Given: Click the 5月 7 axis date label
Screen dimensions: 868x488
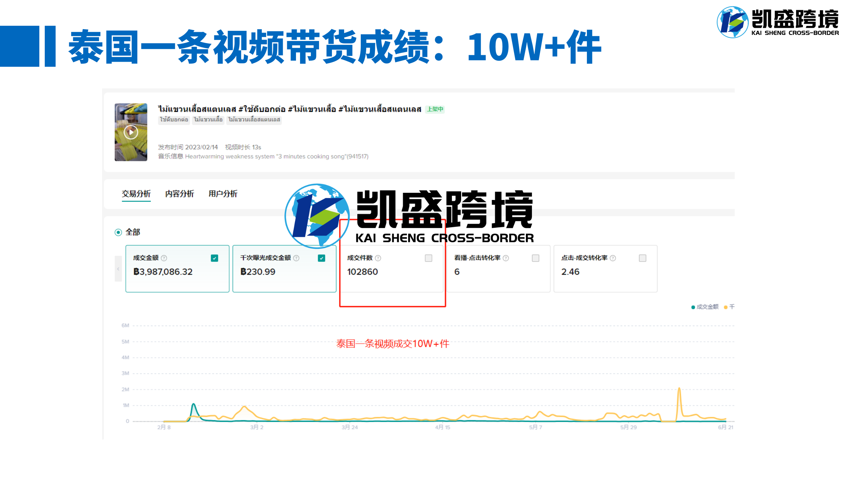Looking at the screenshot, I should 535,427.
